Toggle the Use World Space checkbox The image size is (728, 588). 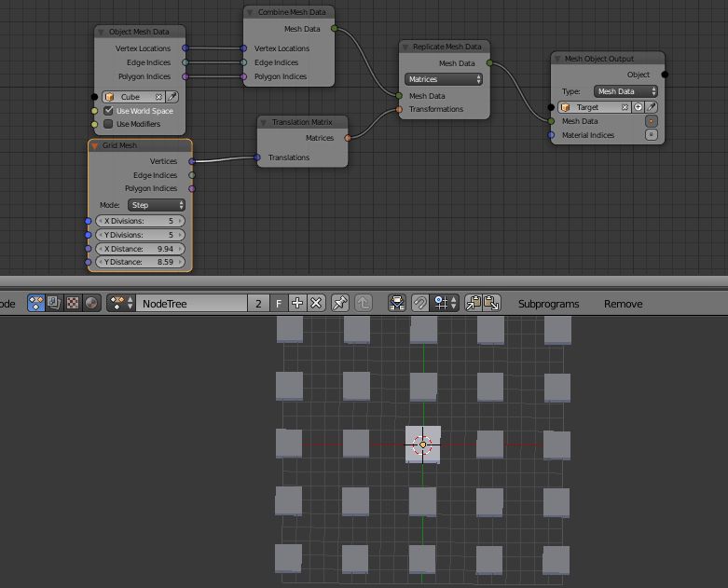(x=108, y=111)
